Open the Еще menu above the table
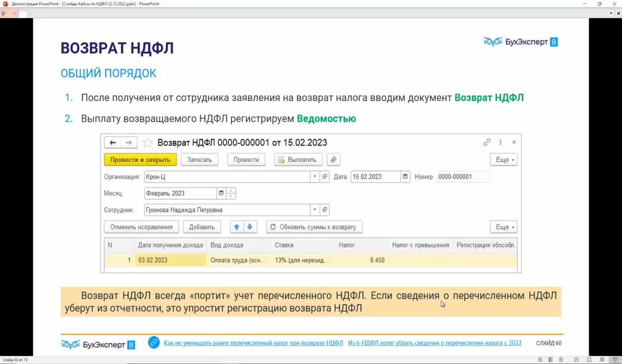Image resolution: width=622 pixels, height=364 pixels. (503, 227)
